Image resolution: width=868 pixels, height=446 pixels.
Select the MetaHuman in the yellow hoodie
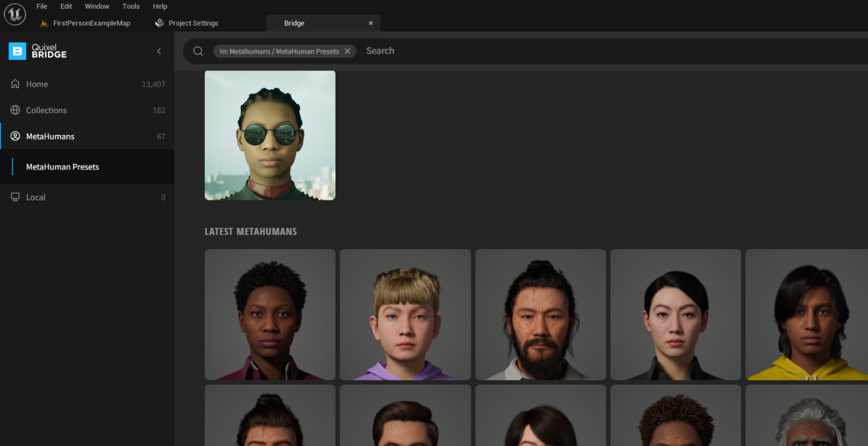click(806, 314)
